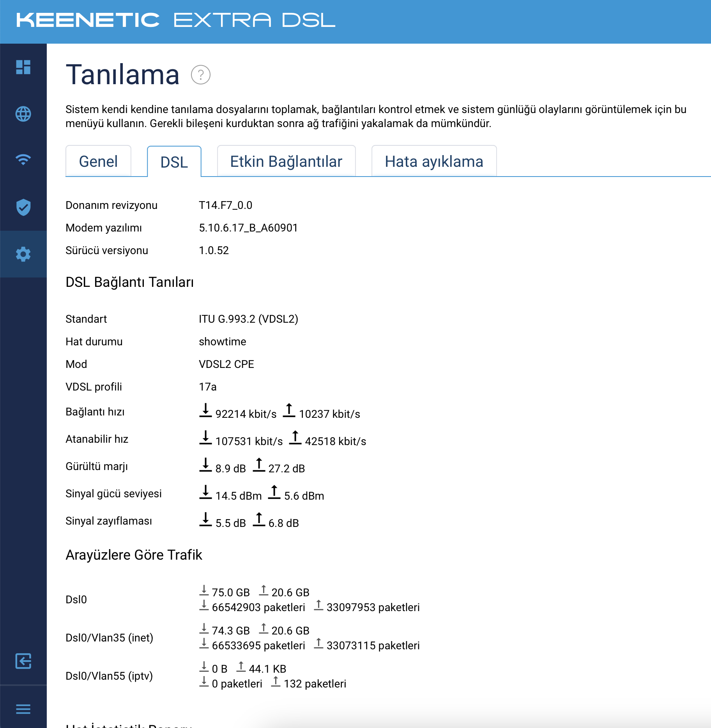The width and height of the screenshot is (711, 728).
Task: Click 33097953 paketleri in the Dsl0 row
Action: 373,607
